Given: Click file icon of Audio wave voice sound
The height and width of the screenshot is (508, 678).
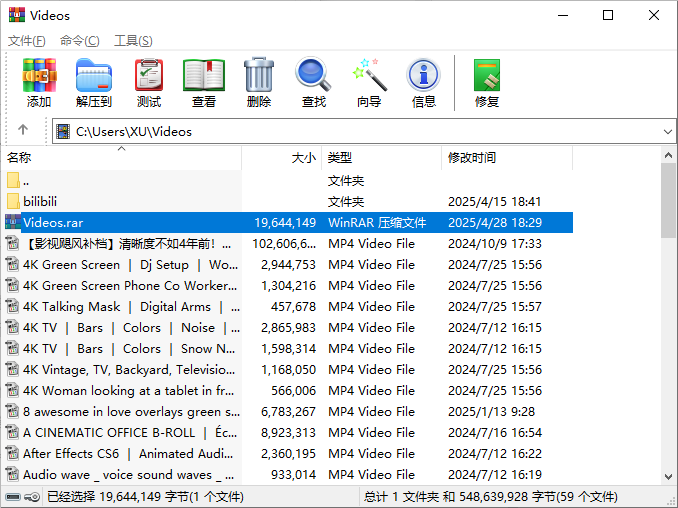Looking at the screenshot, I should (x=13, y=474).
